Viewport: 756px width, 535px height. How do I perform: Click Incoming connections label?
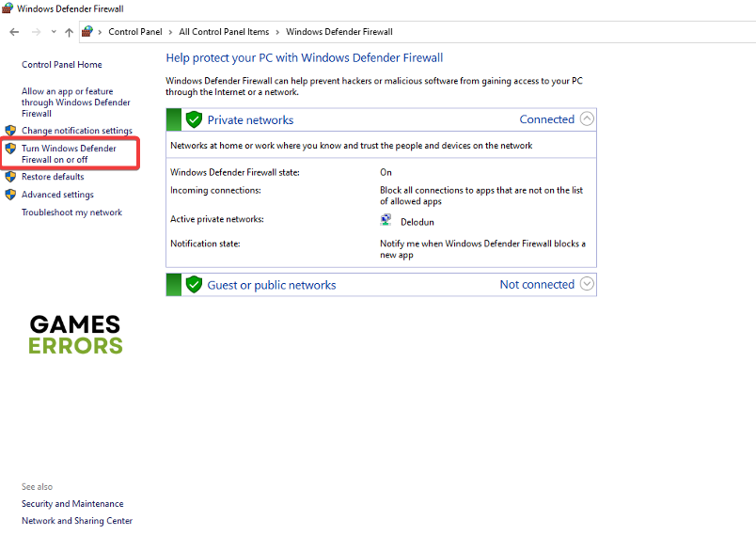click(x=215, y=190)
